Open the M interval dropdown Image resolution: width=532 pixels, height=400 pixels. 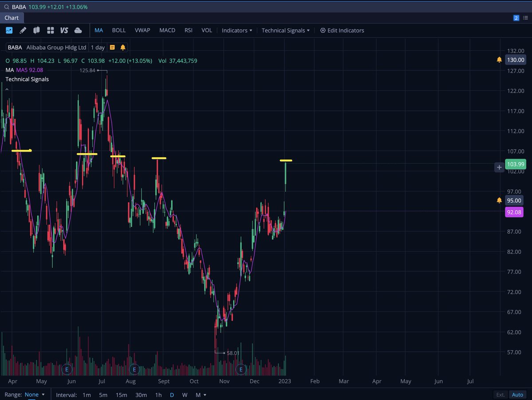(x=201, y=395)
